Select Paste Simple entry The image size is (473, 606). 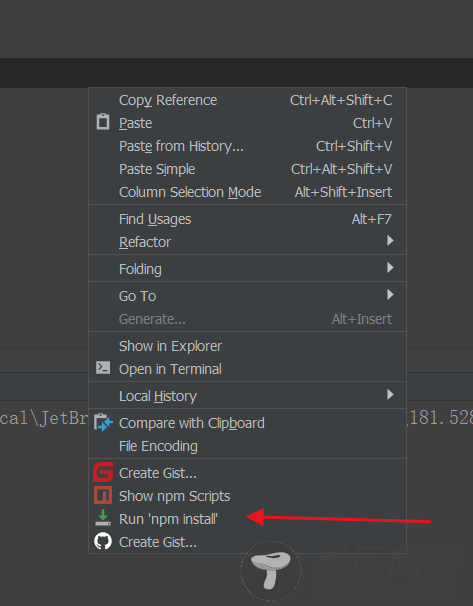pyautogui.click(x=247, y=169)
